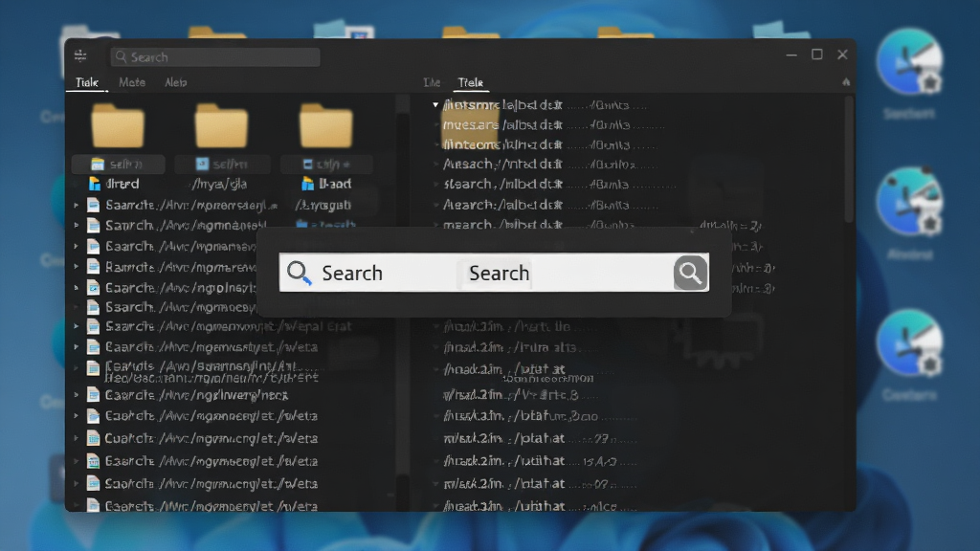The width and height of the screenshot is (980, 551).
Task: Click the gray magnifier search button
Action: [x=690, y=273]
